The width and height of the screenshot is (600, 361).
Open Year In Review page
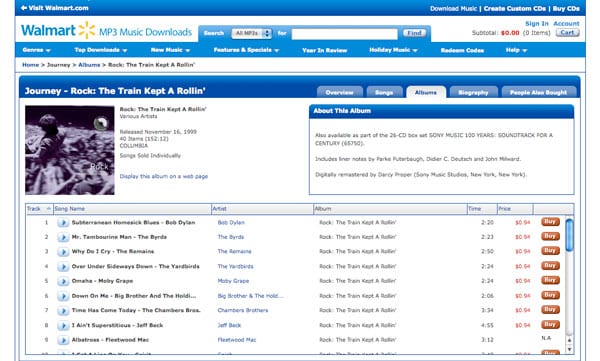coord(324,51)
